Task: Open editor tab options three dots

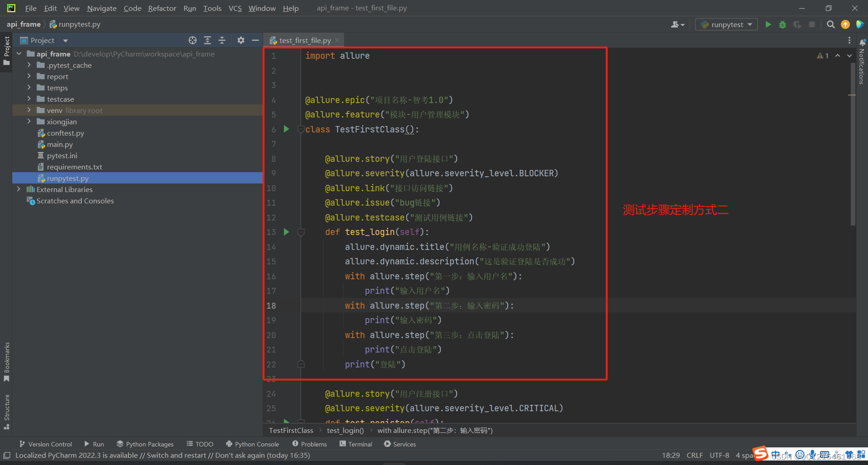Action: (x=849, y=40)
